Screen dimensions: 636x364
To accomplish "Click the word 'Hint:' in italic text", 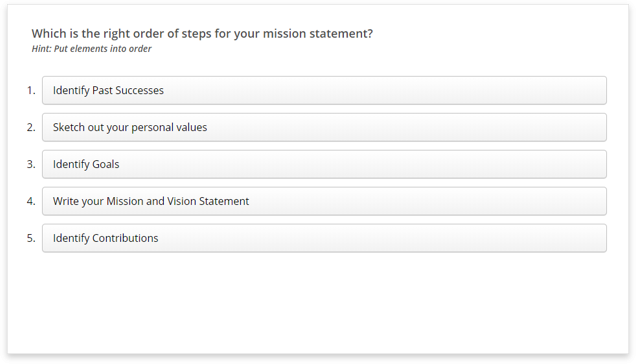I will point(42,49).
